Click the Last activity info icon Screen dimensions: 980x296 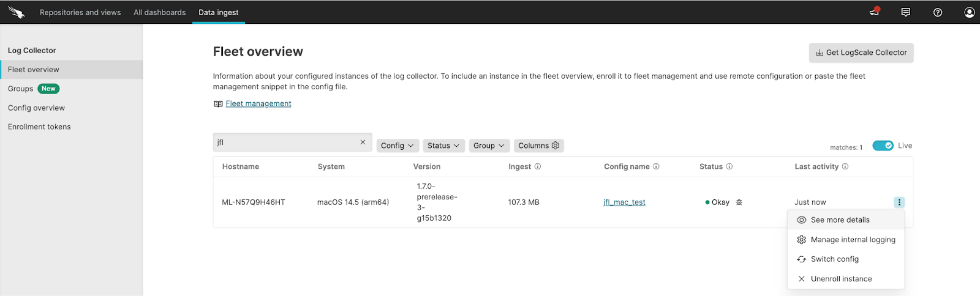point(845,166)
